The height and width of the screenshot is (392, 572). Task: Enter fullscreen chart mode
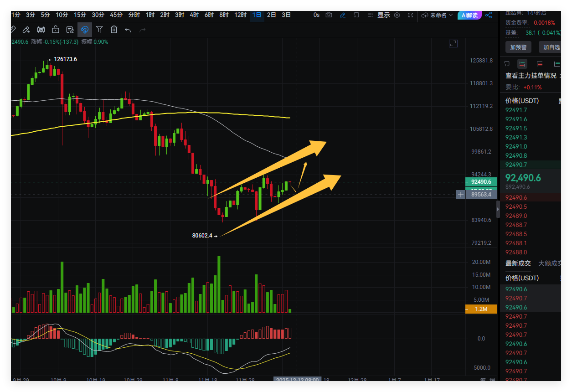click(x=411, y=15)
